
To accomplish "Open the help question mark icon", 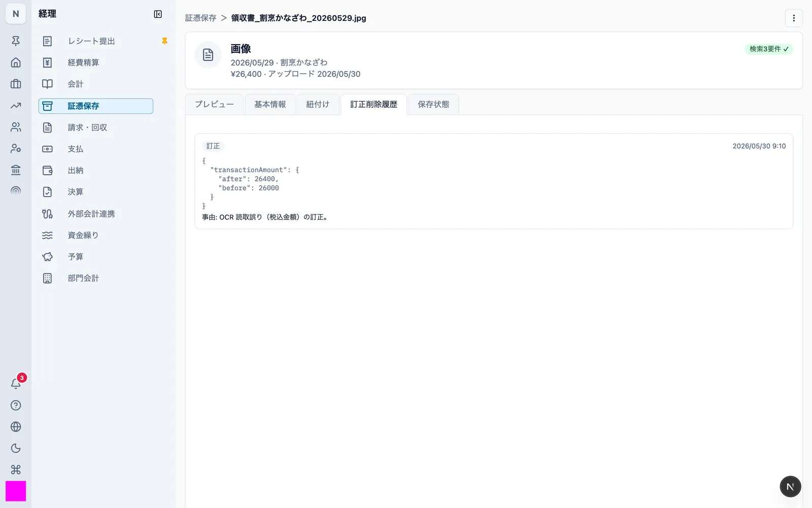I will click(16, 405).
